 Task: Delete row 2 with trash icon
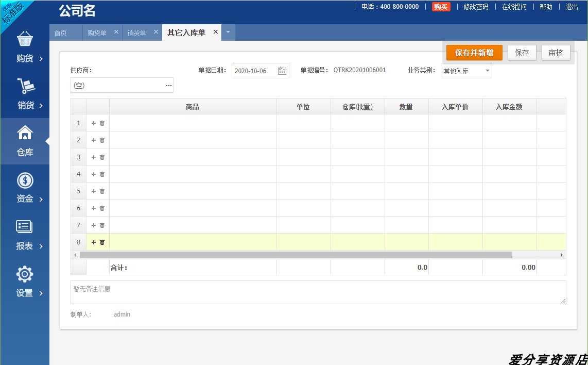click(102, 140)
